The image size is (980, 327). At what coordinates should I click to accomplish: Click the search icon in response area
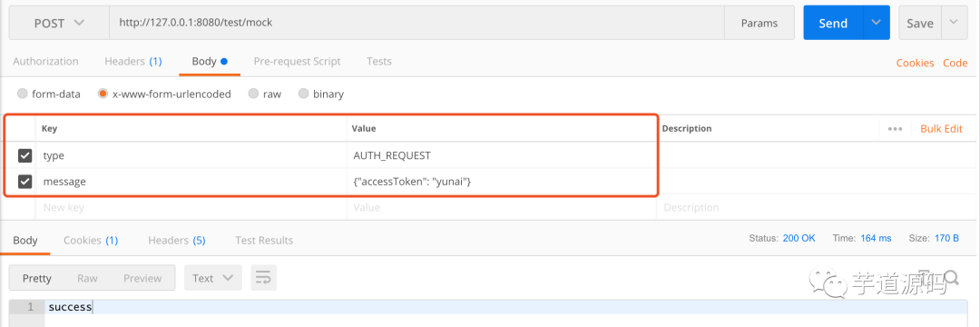[x=951, y=276]
